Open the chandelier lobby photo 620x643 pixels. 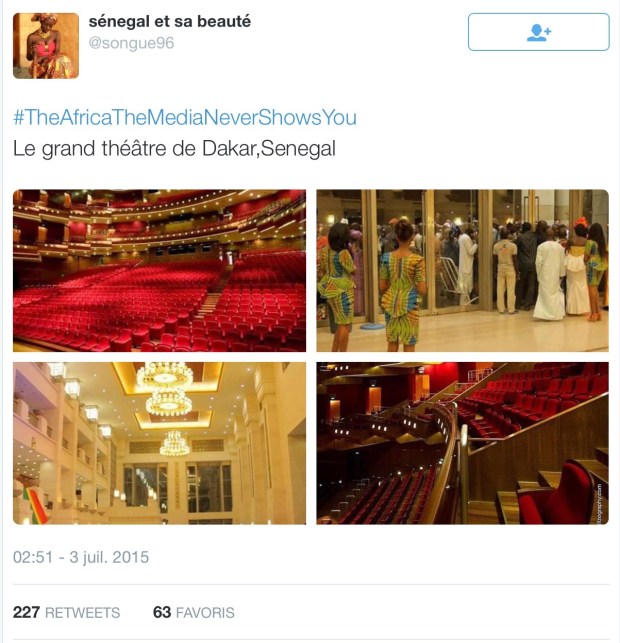[160, 443]
